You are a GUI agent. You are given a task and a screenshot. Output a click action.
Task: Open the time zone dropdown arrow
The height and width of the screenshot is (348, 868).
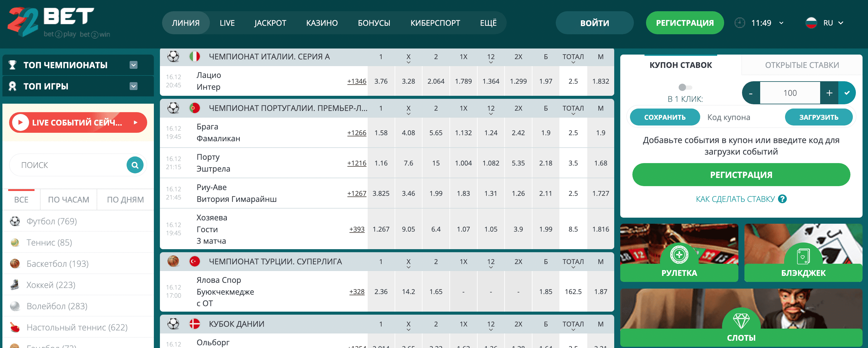pyautogui.click(x=781, y=23)
